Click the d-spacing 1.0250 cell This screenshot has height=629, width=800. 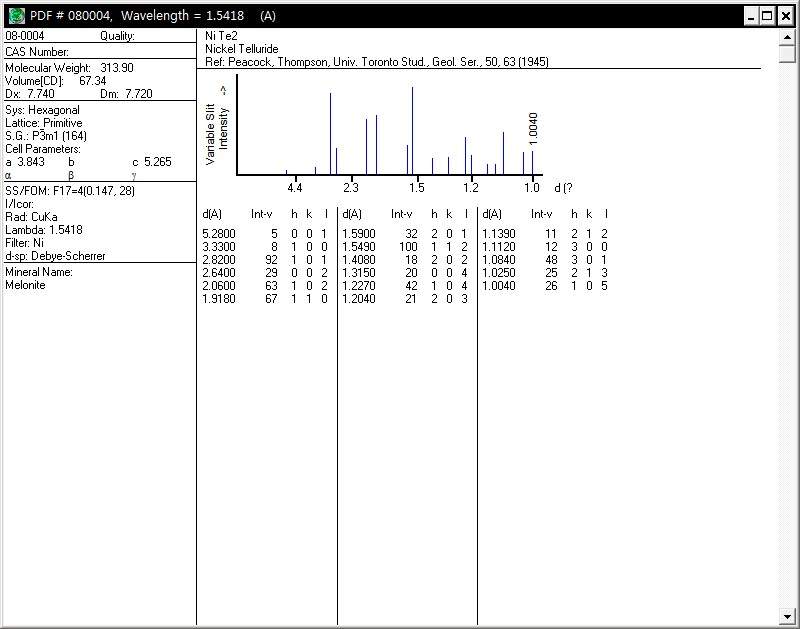click(499, 273)
